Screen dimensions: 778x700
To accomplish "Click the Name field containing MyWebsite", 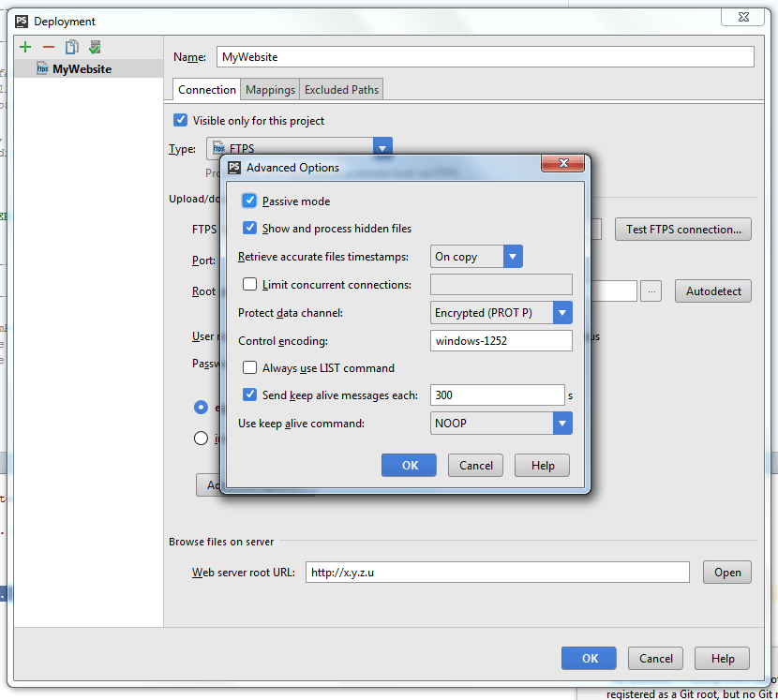I will pos(485,57).
